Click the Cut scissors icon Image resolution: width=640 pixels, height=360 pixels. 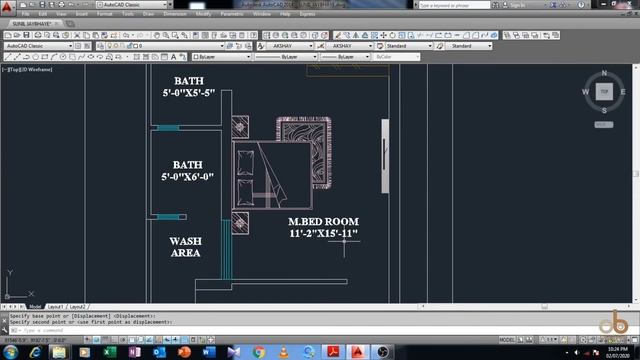pyautogui.click(x=77, y=36)
